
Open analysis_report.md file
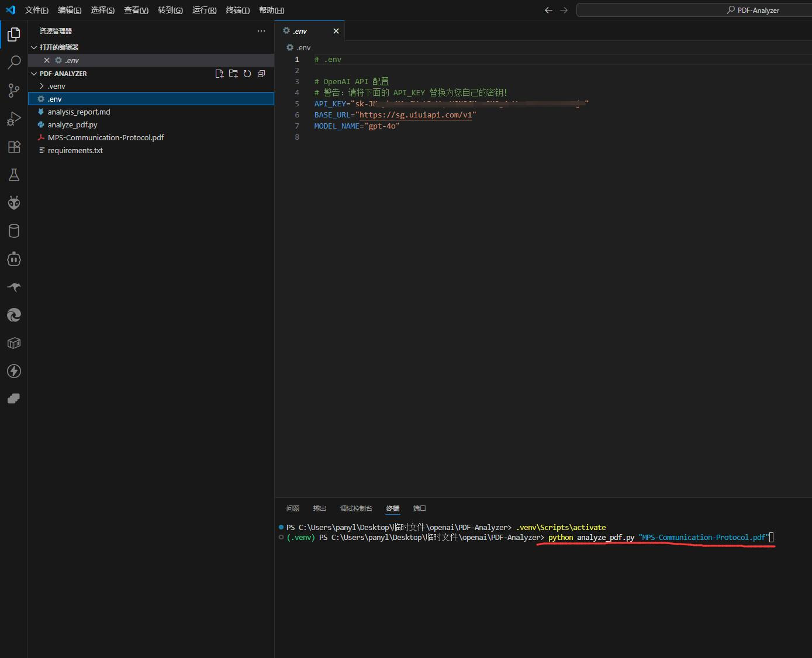coord(151,112)
